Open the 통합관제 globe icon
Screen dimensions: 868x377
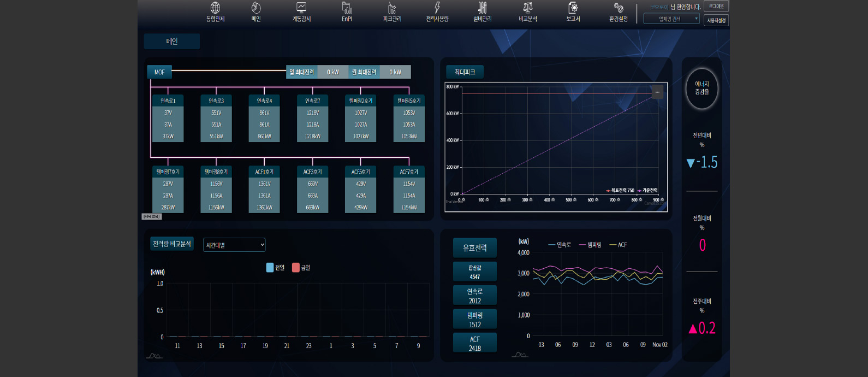(215, 8)
